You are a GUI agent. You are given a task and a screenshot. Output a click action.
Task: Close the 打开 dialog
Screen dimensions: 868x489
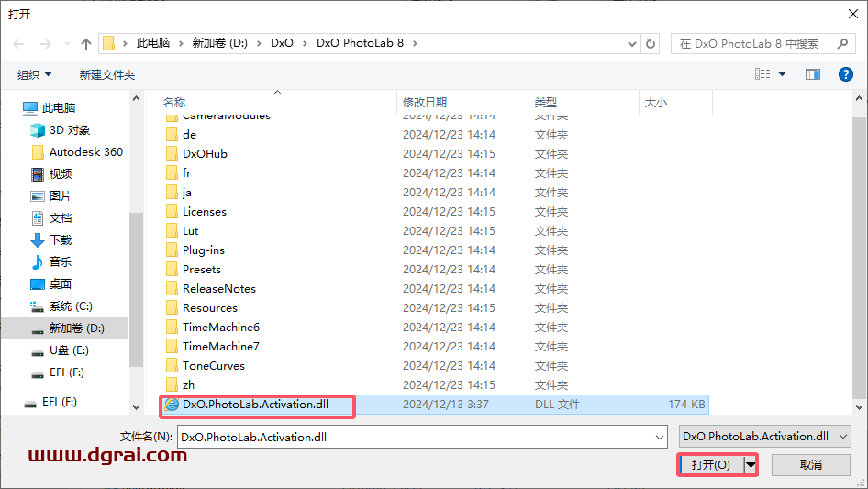click(x=853, y=14)
